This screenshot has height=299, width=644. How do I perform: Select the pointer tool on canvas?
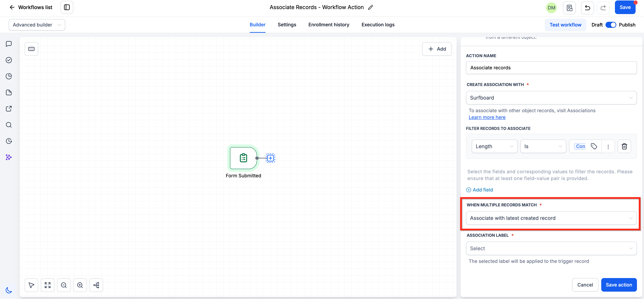pyautogui.click(x=31, y=285)
